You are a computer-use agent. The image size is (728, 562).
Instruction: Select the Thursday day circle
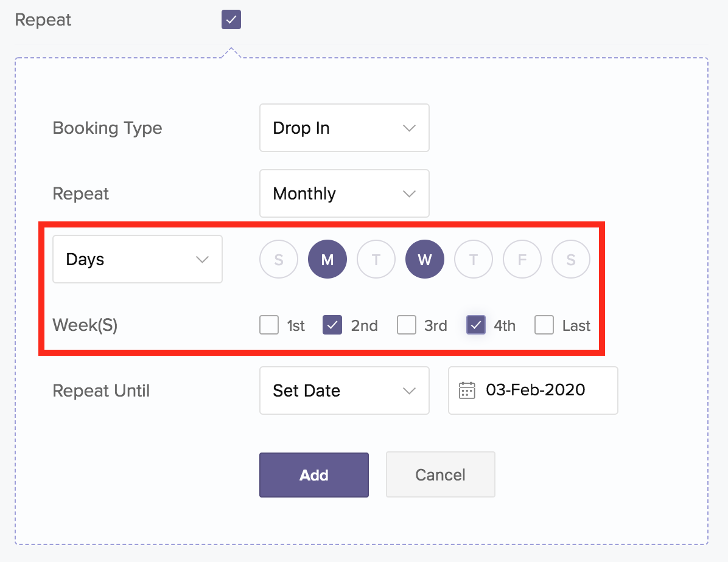point(474,260)
